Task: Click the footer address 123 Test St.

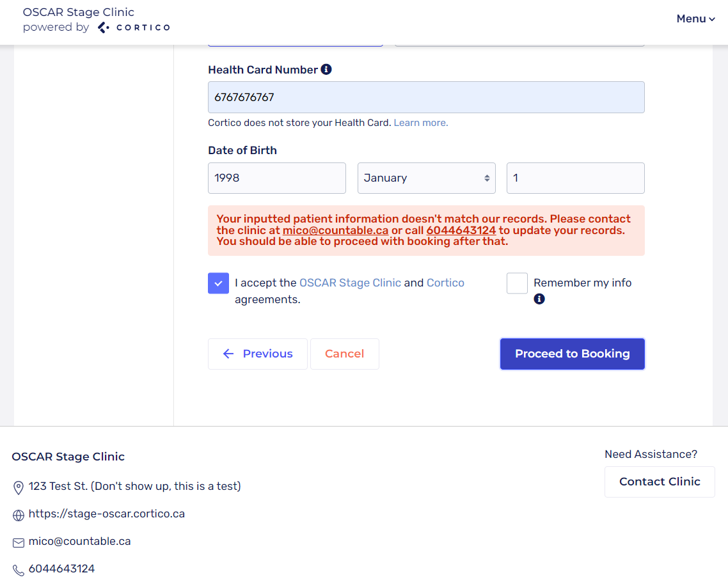Action: (134, 486)
